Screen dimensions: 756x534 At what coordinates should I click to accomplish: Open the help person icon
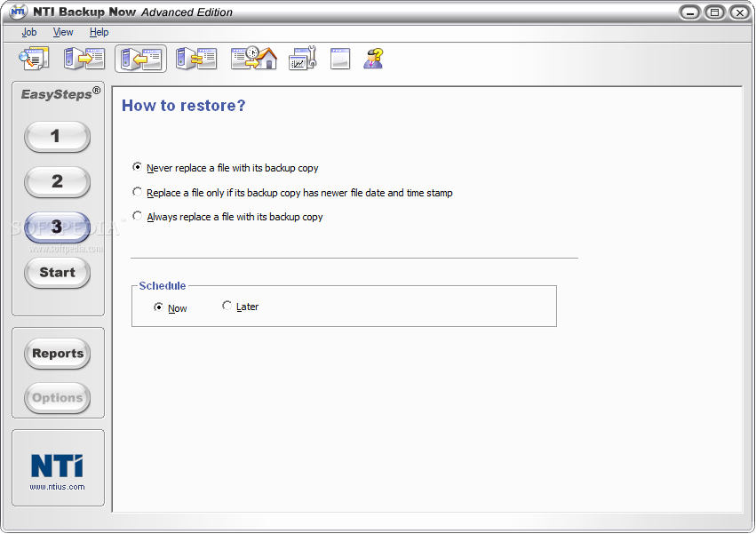point(374,59)
